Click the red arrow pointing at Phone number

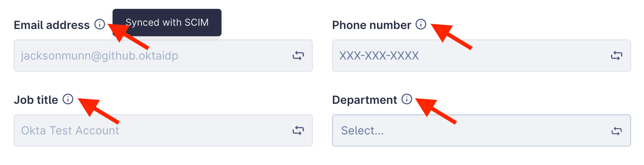(x=451, y=36)
